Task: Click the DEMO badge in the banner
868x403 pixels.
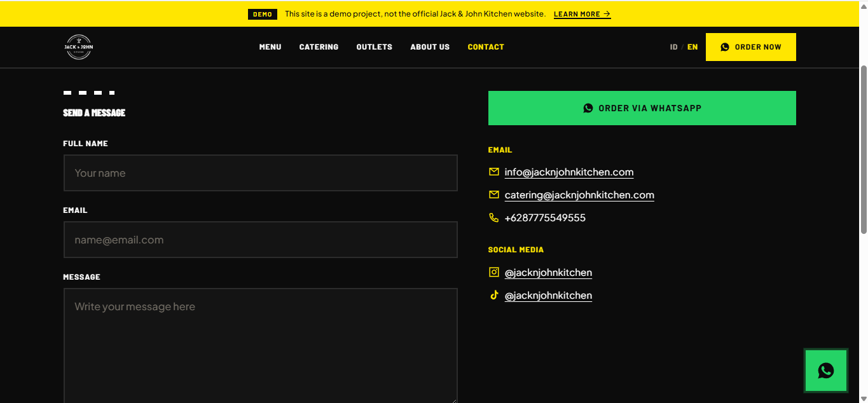Action: 263,14
